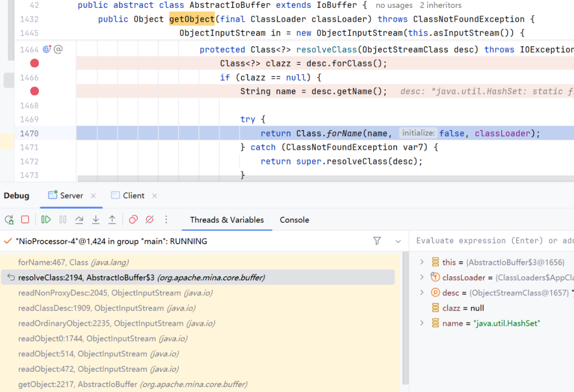Close the Server debug tab
The image size is (574, 392).
coord(94,196)
